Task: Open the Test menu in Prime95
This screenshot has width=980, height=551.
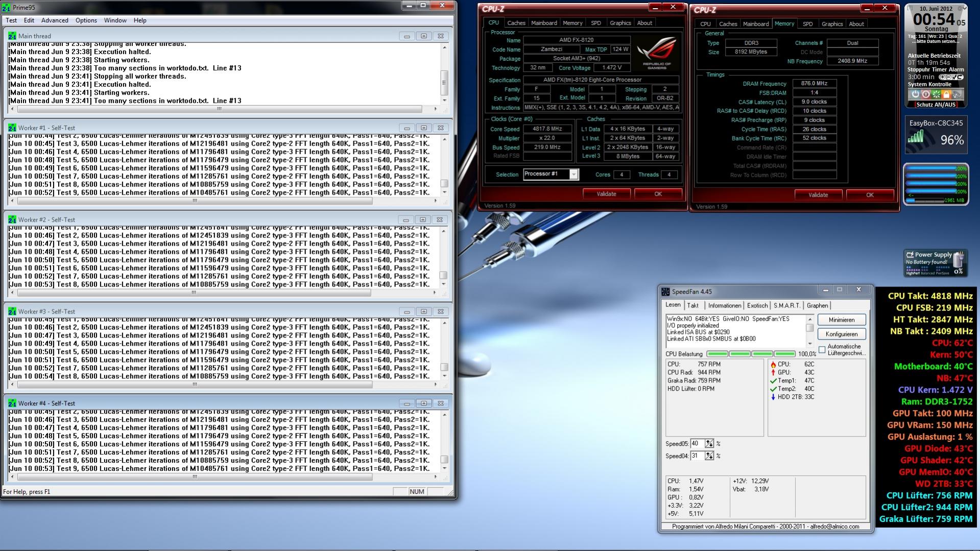Action: (11, 20)
